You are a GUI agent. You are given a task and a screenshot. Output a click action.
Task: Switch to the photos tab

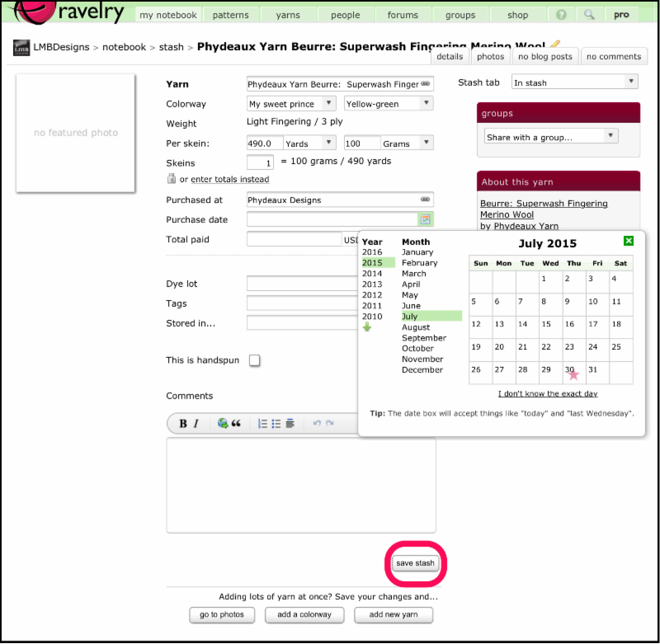click(490, 57)
